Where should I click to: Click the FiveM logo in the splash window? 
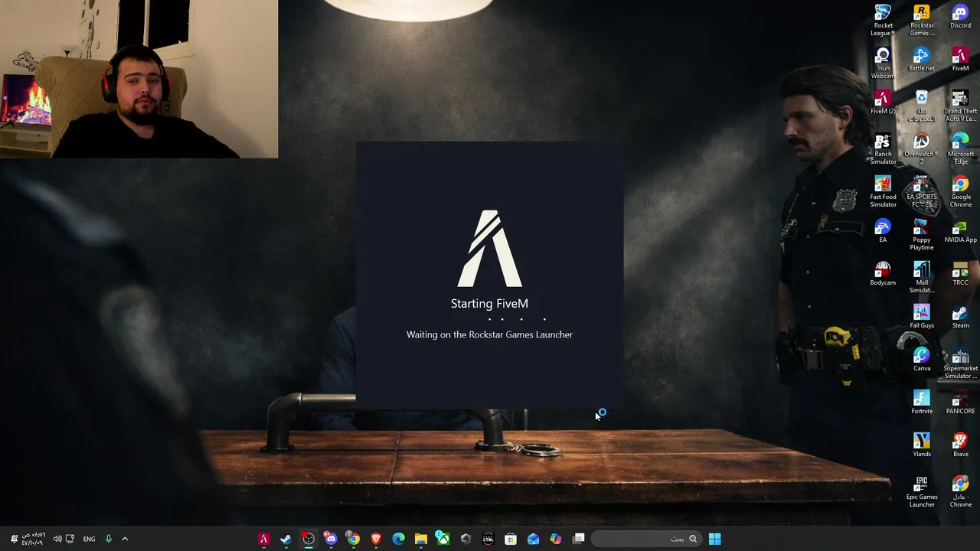(x=490, y=249)
